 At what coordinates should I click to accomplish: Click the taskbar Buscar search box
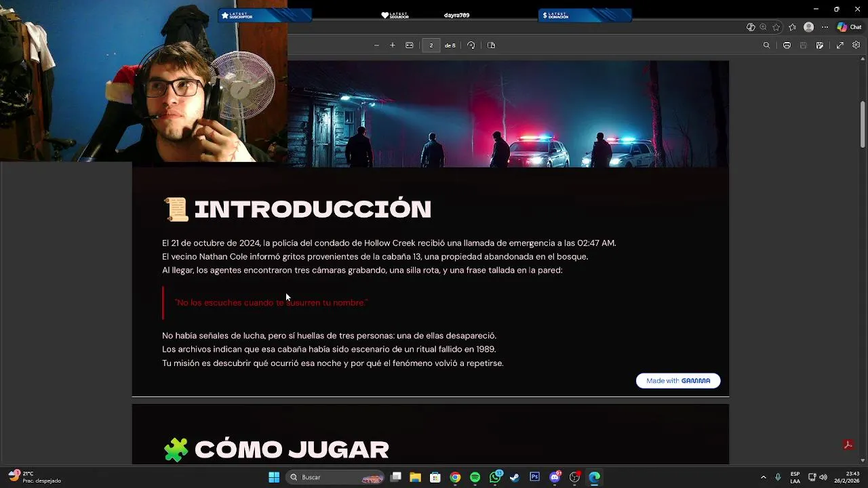335,477
